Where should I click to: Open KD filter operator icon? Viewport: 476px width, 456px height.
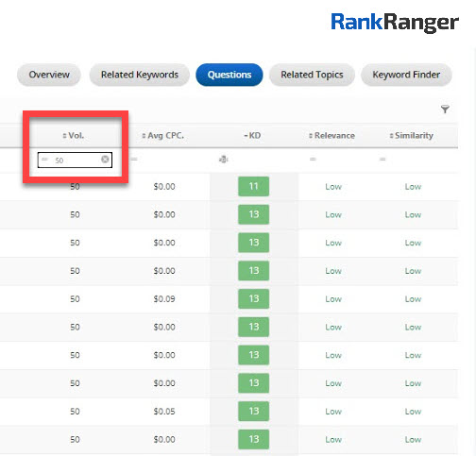(223, 160)
